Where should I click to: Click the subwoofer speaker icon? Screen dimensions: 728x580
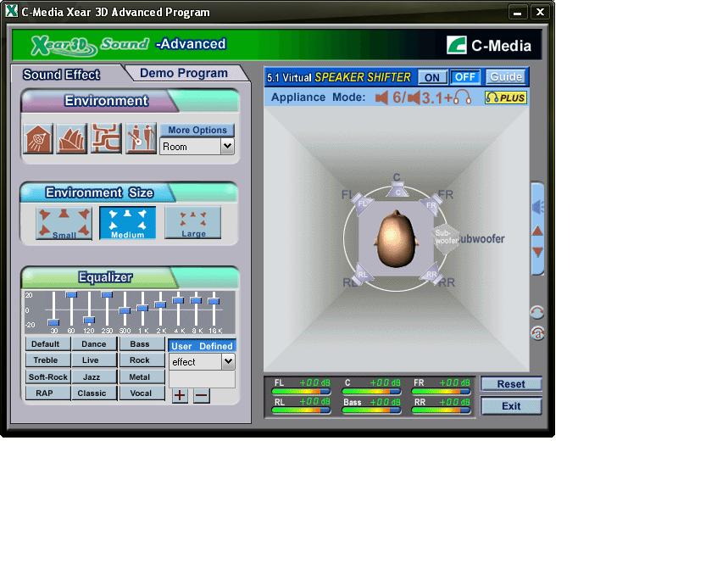(446, 237)
